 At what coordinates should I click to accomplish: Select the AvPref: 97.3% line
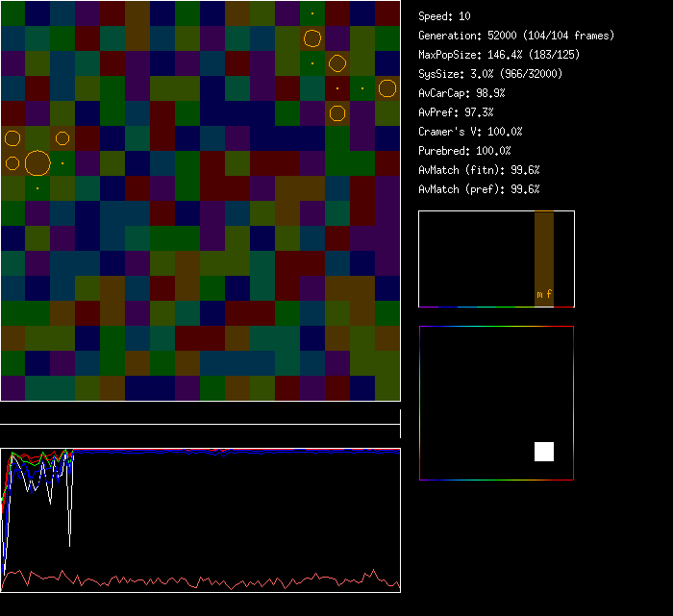(x=456, y=112)
